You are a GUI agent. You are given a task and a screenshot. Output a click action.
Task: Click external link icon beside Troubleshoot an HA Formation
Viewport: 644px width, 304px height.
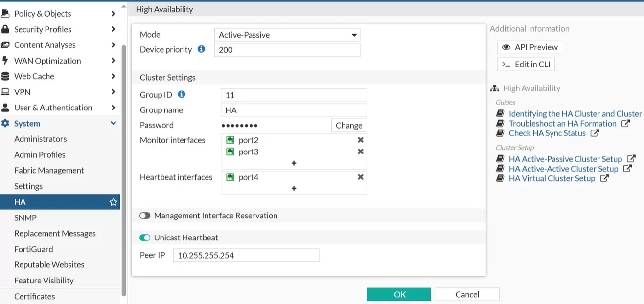click(x=625, y=124)
